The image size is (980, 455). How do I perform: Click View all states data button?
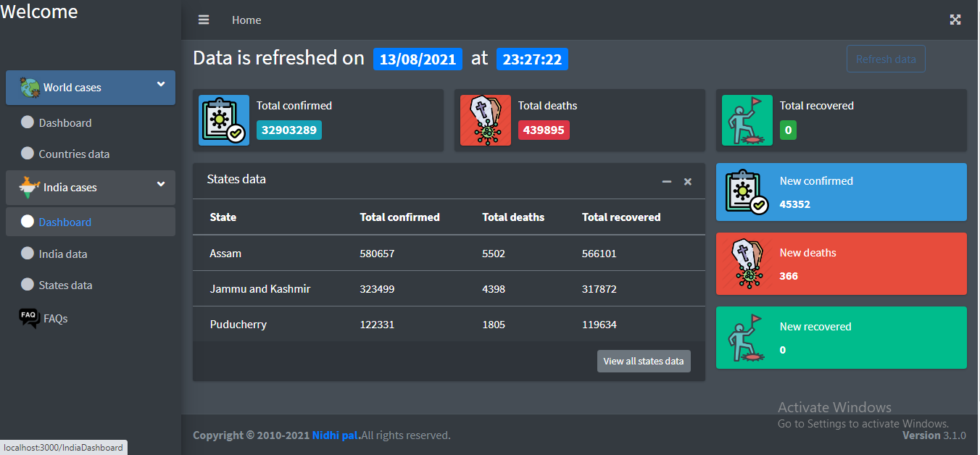(x=644, y=361)
